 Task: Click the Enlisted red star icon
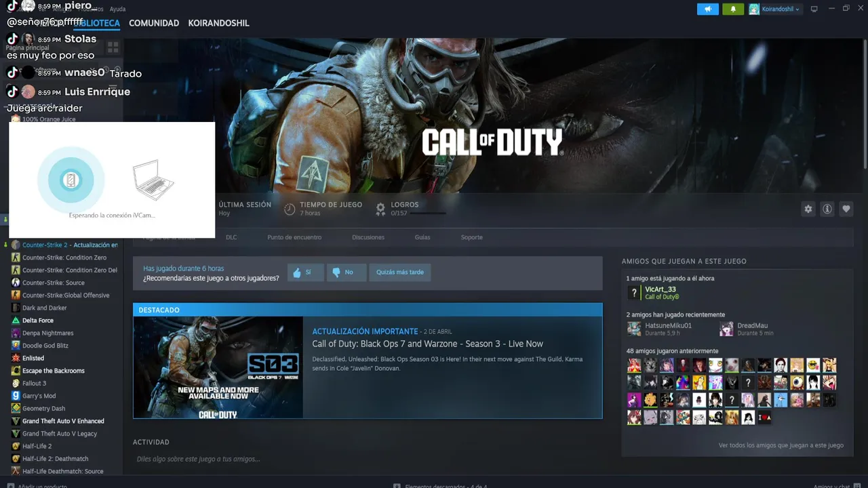16,359
